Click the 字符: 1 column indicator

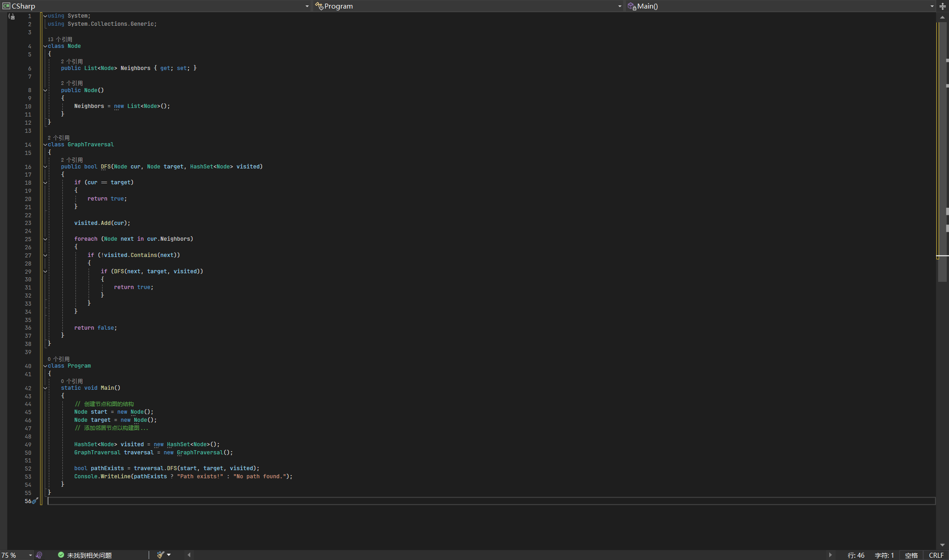pos(884,555)
